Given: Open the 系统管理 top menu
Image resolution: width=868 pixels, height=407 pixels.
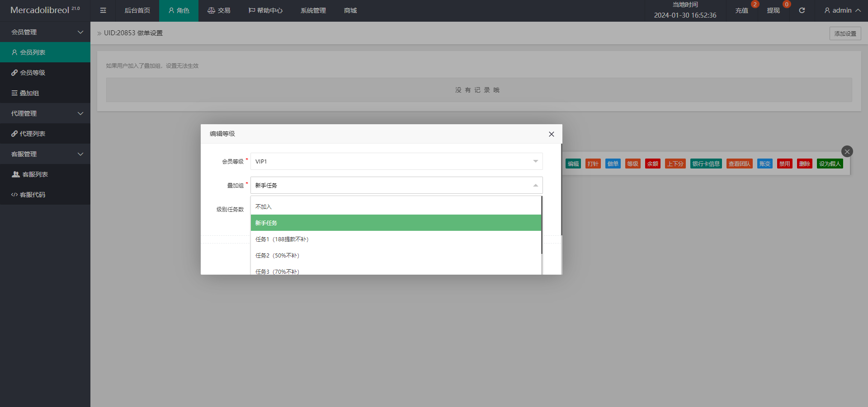Looking at the screenshot, I should pyautogui.click(x=313, y=10).
